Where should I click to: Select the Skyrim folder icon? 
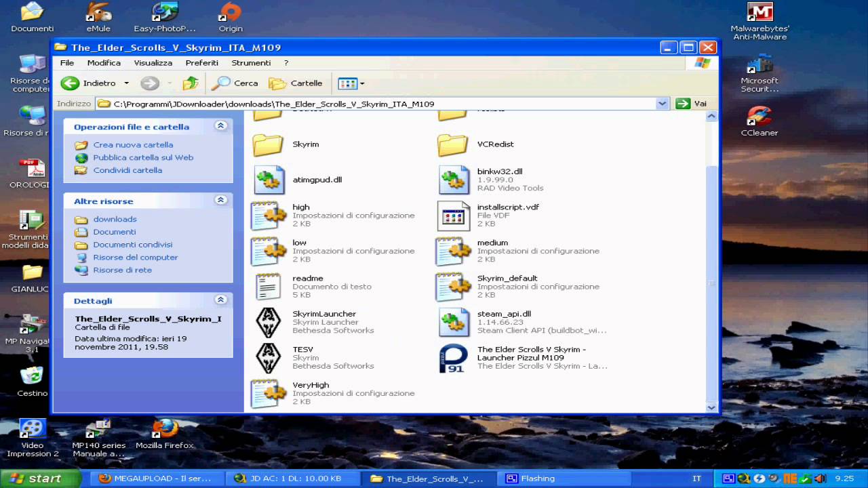point(268,144)
